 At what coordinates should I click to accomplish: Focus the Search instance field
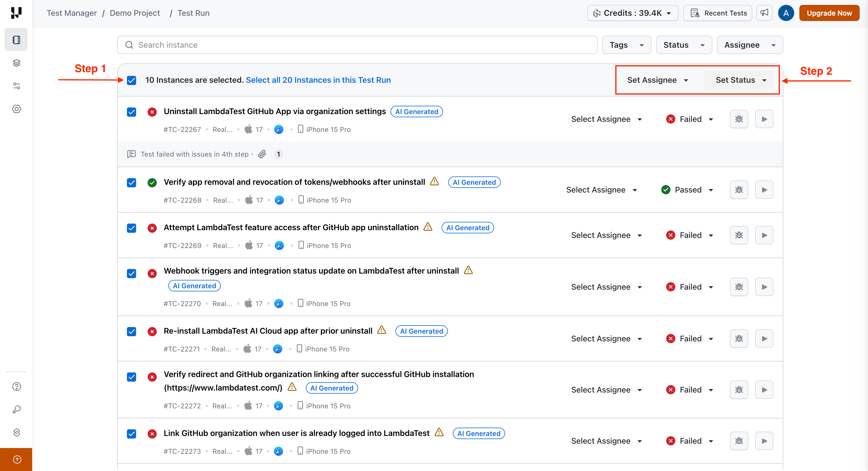[357, 45]
